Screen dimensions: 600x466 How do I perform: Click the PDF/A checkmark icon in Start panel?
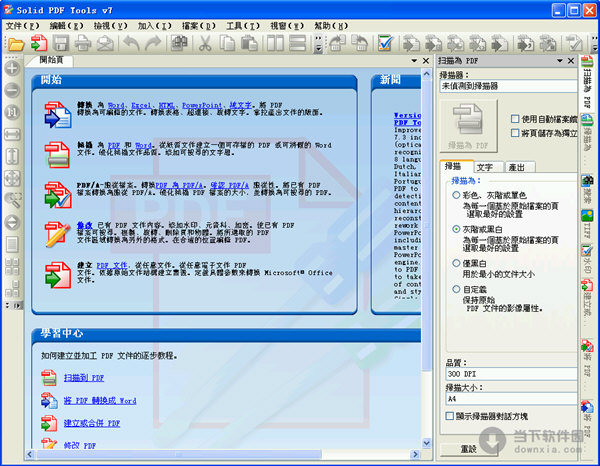click(58, 195)
